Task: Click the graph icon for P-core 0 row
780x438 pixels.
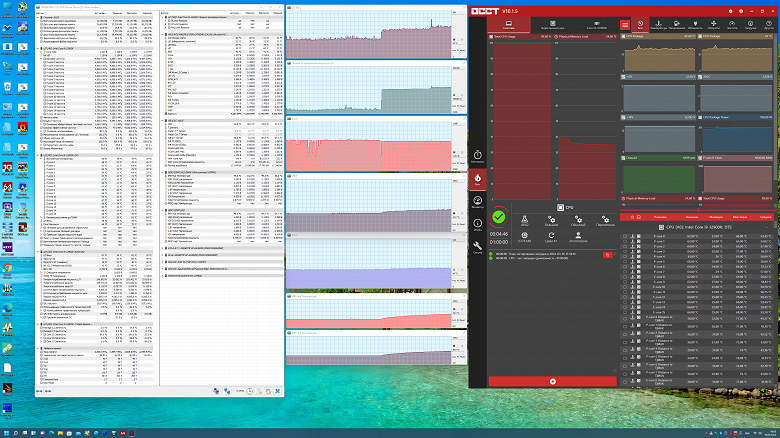Action: 639,236
